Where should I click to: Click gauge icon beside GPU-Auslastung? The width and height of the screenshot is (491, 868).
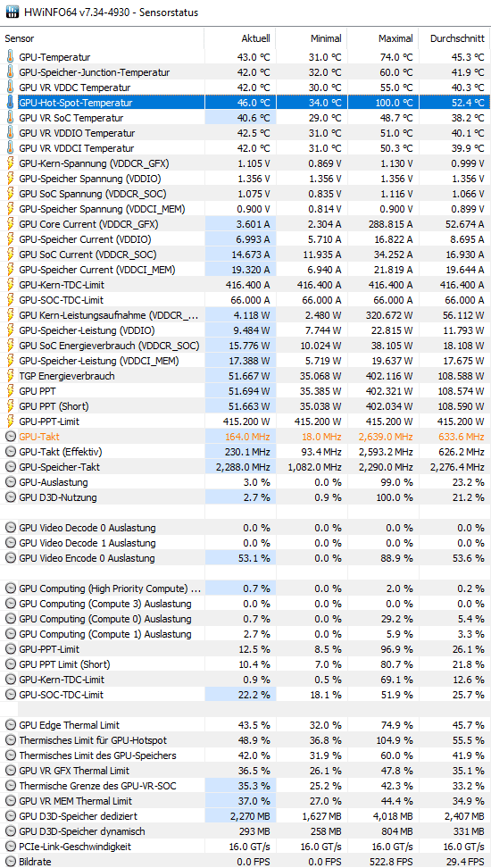10,482
